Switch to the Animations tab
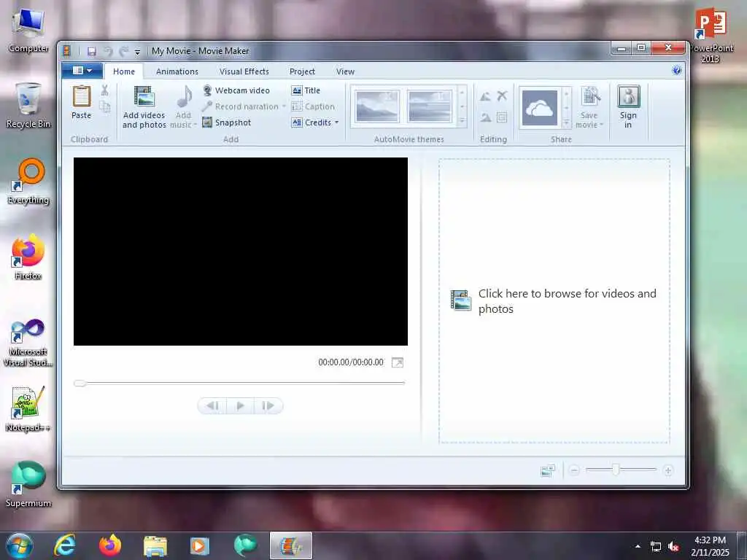The image size is (747, 560). 177,71
